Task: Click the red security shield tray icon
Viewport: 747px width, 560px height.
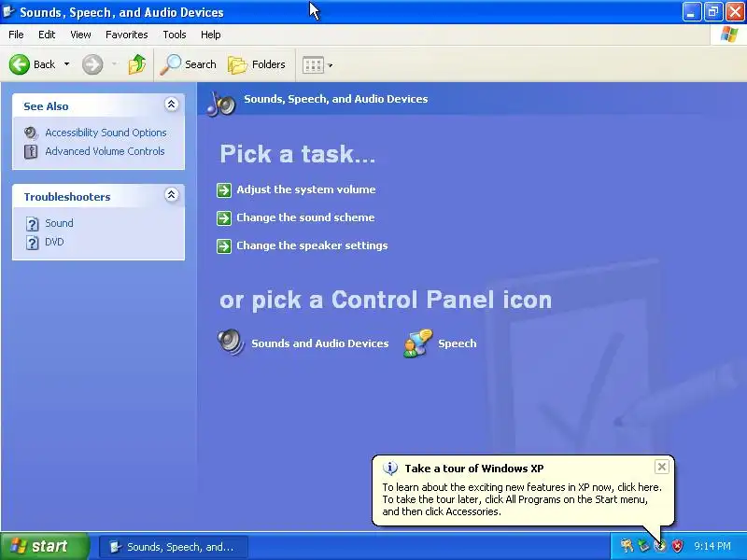Action: (677, 546)
